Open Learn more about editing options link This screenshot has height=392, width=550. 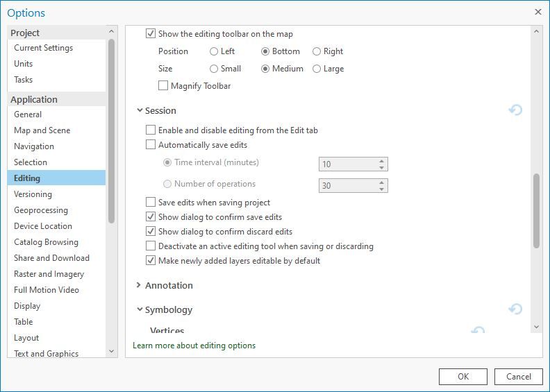(x=194, y=346)
